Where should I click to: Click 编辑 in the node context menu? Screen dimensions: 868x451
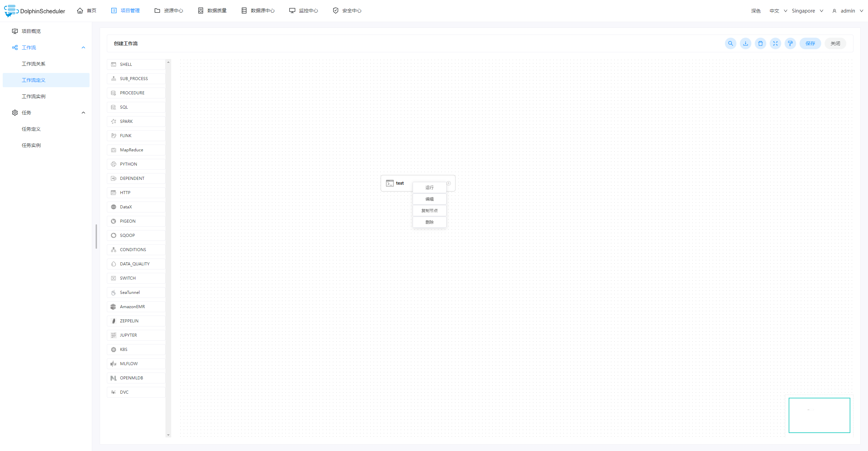tap(429, 199)
